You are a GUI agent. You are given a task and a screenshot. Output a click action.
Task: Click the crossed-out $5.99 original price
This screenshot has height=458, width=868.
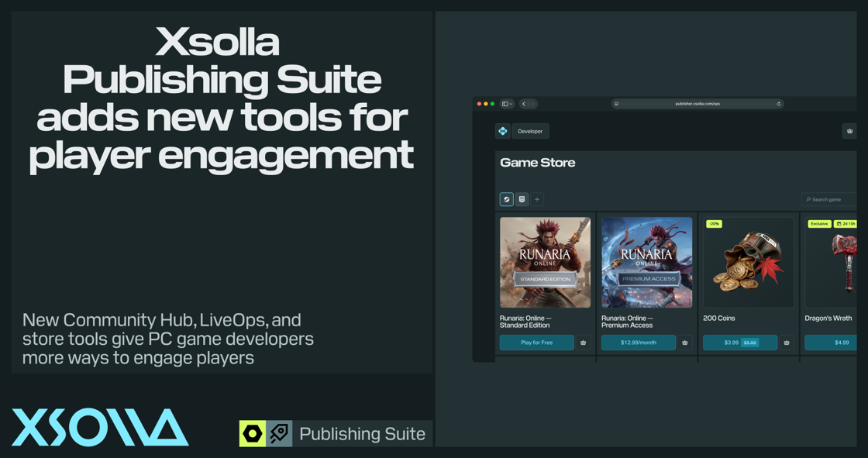point(750,343)
